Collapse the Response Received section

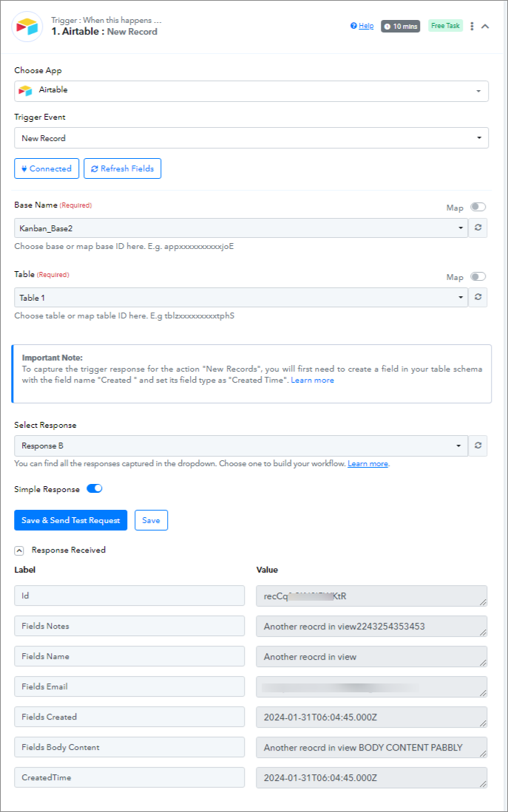[x=19, y=551]
